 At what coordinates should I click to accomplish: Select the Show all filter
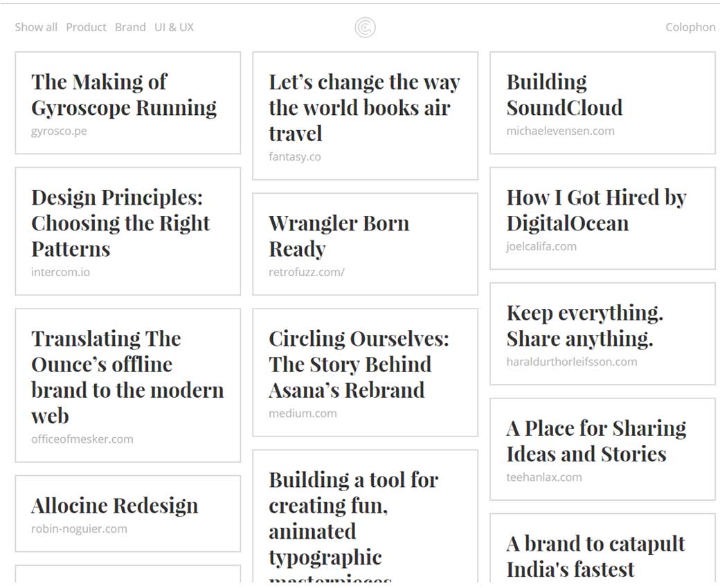[x=36, y=28]
